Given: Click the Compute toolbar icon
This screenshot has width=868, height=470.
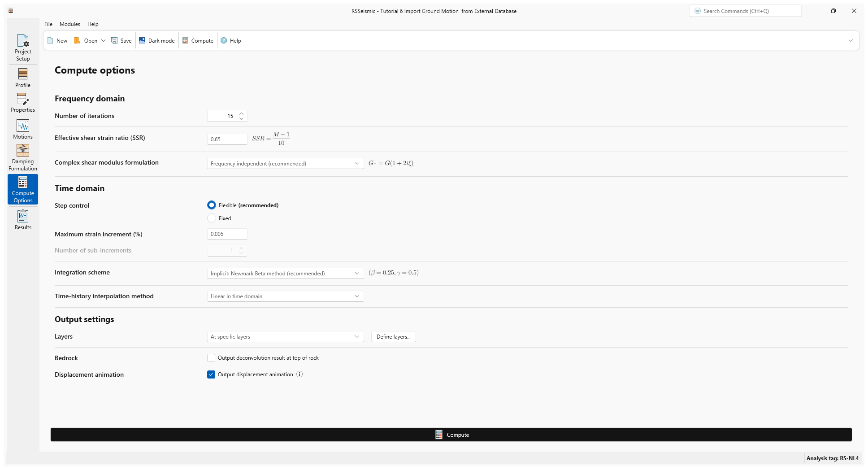Looking at the screenshot, I should click(x=198, y=40).
